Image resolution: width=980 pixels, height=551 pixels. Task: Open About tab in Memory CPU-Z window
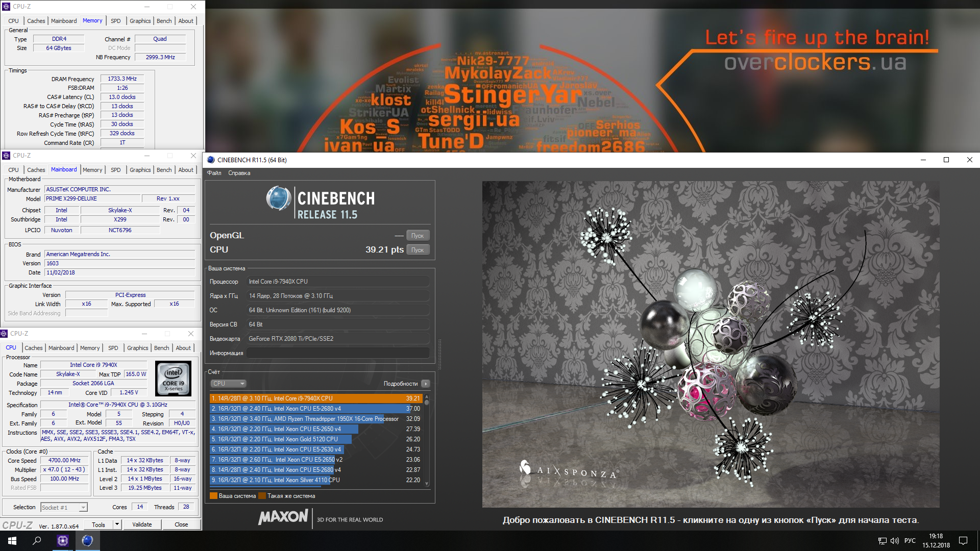click(186, 21)
